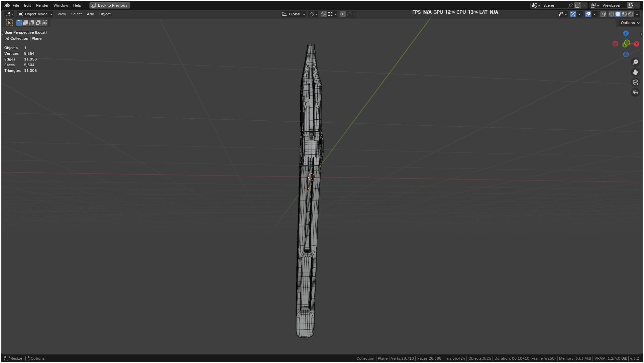The image size is (644, 363).
Task: Switch to solid shading
Action: 618,14
